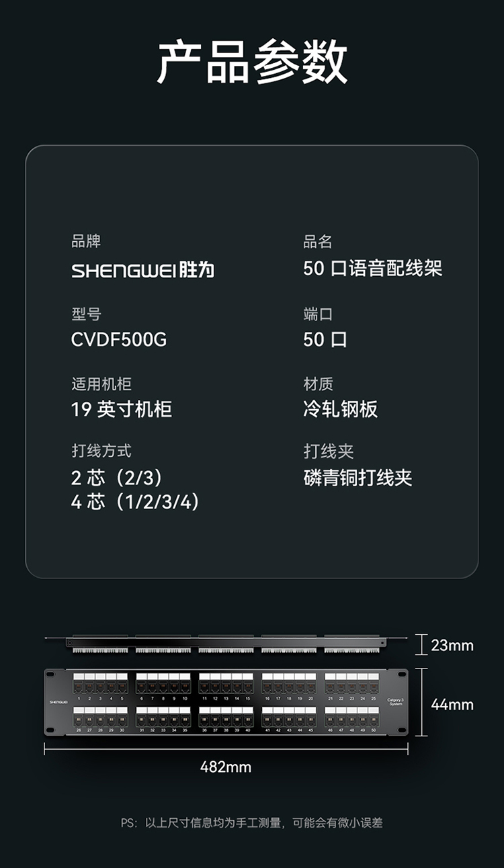Click the 482mm width dimension label
The height and width of the screenshot is (868, 504).
pyautogui.click(x=226, y=767)
